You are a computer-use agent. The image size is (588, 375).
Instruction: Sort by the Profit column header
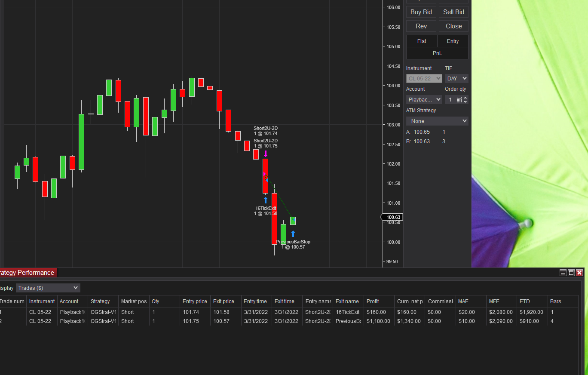379,301
